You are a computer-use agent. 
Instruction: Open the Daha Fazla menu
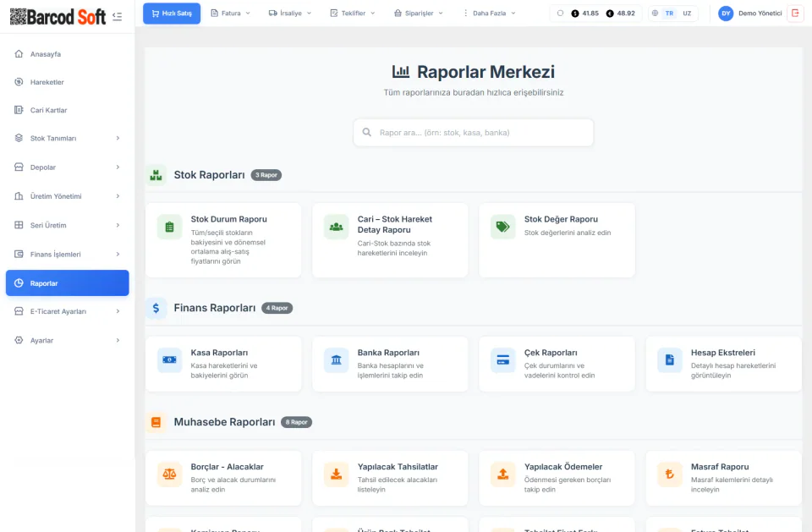(489, 14)
